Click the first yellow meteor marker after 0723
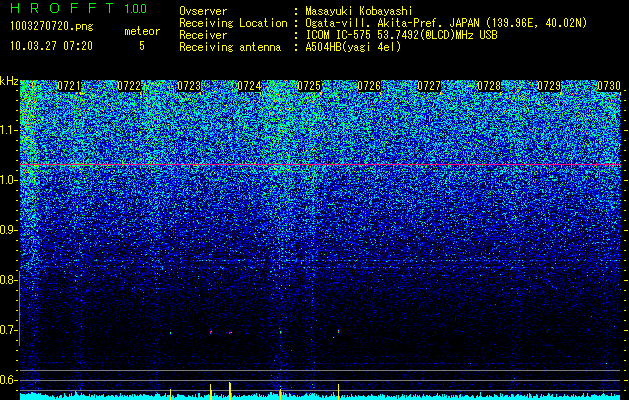The height and width of the screenshot is (400, 629). pos(211,392)
